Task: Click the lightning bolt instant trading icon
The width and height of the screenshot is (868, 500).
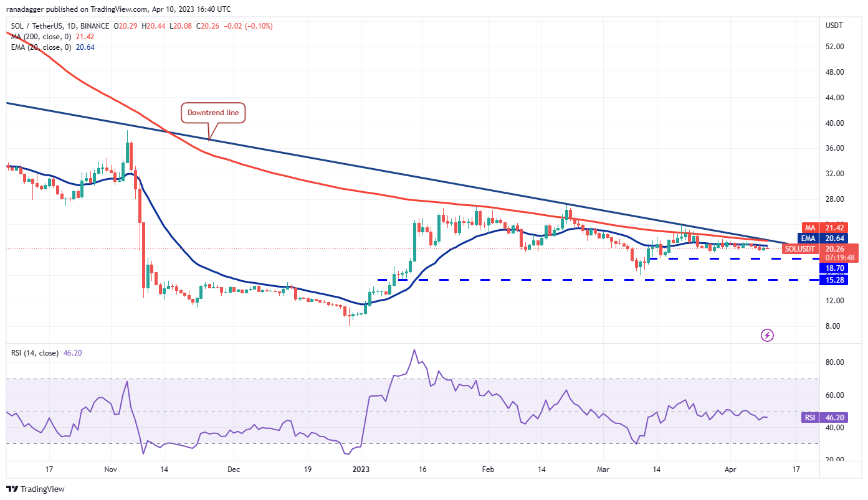Action: tap(767, 336)
